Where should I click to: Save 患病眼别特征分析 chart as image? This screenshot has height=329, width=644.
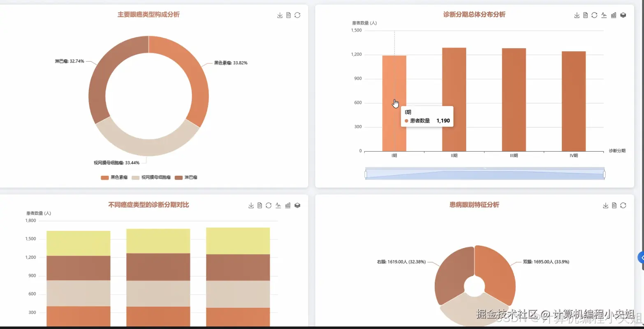pyautogui.click(x=606, y=205)
